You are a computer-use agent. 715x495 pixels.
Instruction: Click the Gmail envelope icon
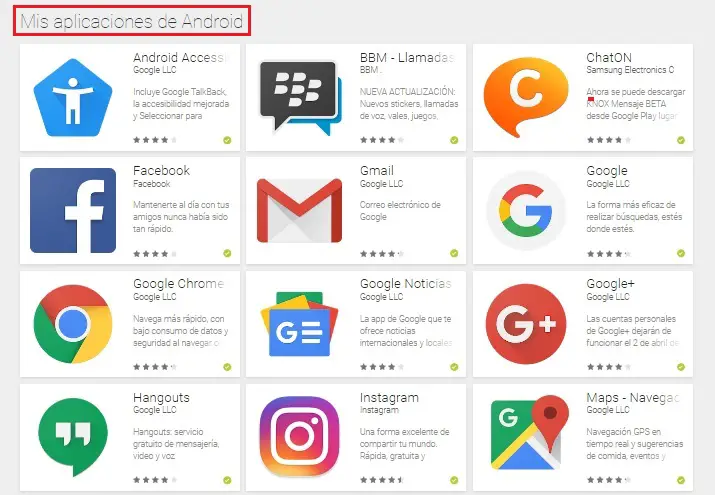coord(300,210)
